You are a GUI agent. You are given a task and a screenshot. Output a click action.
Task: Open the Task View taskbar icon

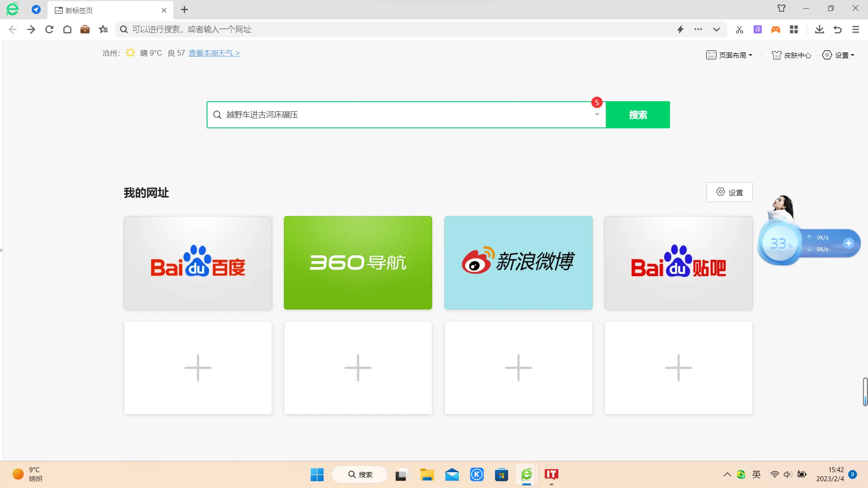(x=401, y=474)
